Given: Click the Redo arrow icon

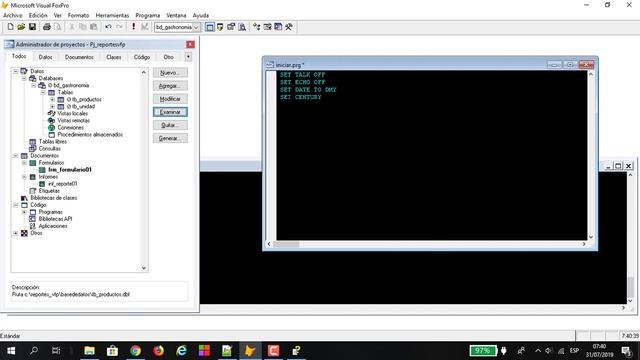Looking at the screenshot, I should [119, 27].
